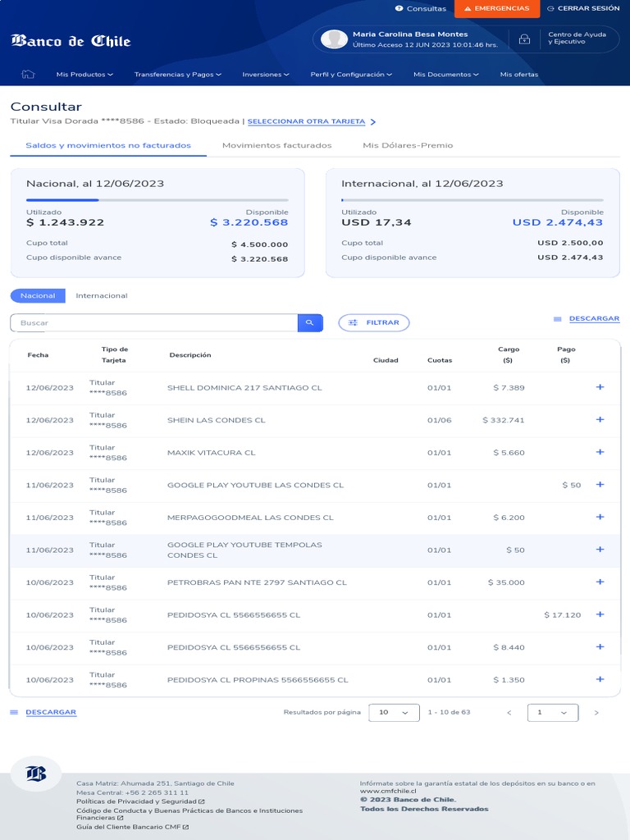630x840 pixels.
Task: Click the Descripción column header
Action: coord(190,354)
